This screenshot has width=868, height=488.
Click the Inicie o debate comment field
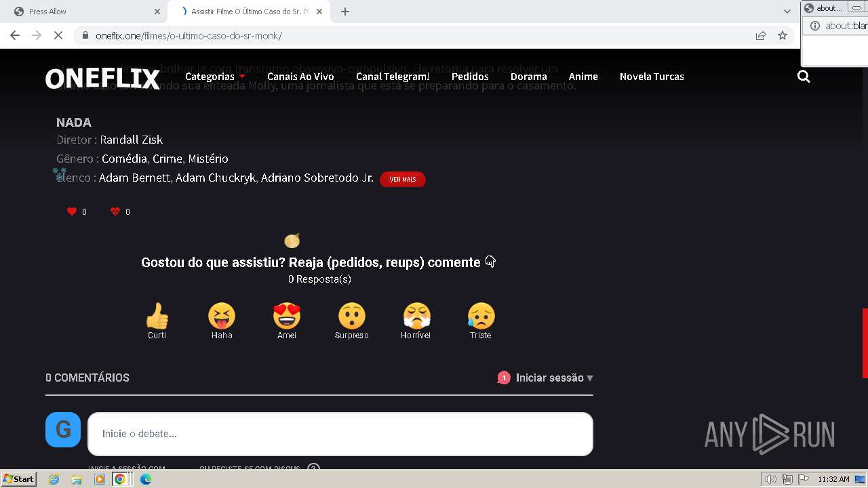[x=340, y=434]
